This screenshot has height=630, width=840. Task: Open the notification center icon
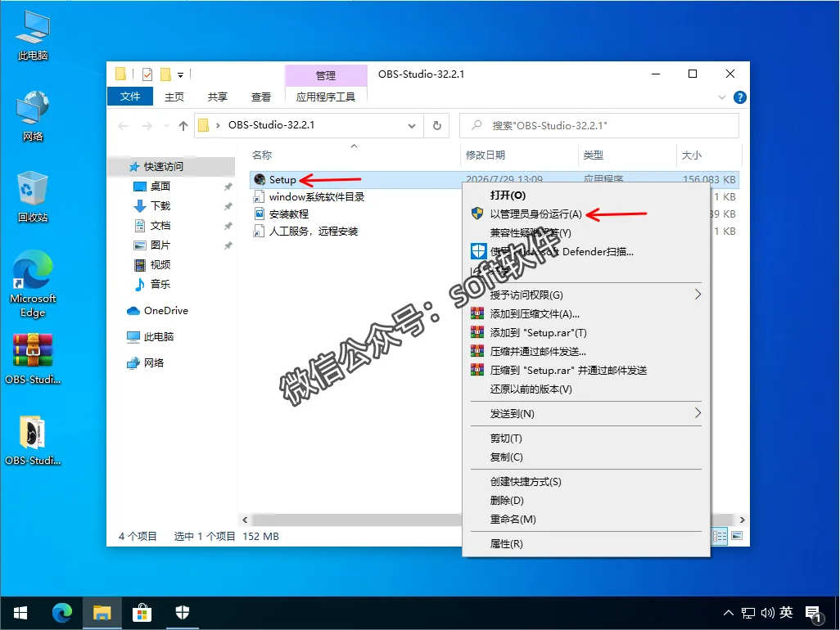813,614
